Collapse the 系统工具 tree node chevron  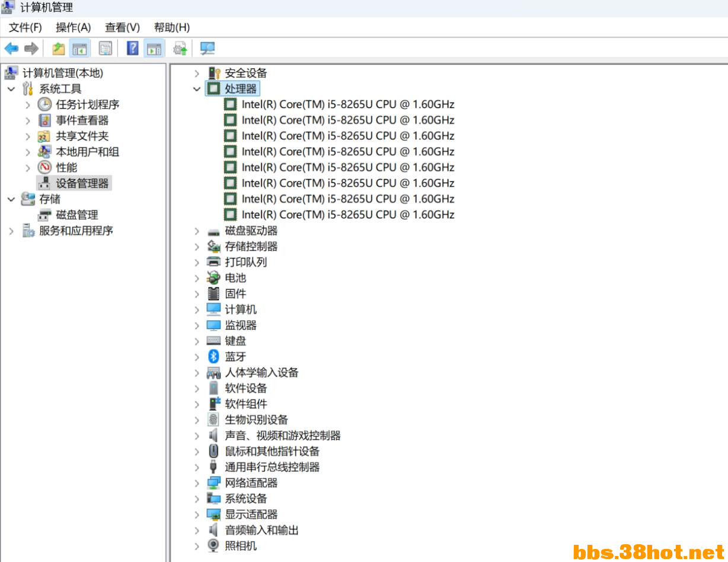pos(11,89)
